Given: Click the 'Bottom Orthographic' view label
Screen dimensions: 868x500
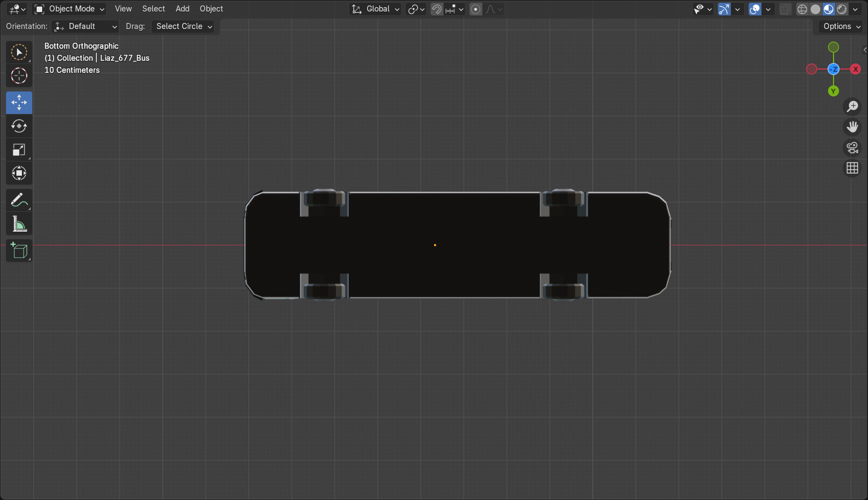Looking at the screenshot, I should [82, 46].
